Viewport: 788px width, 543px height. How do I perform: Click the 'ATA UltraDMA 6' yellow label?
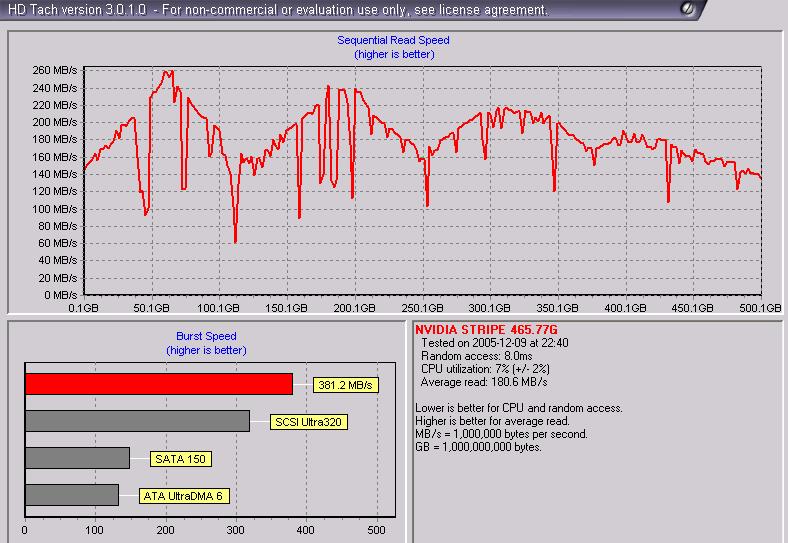tap(183, 496)
